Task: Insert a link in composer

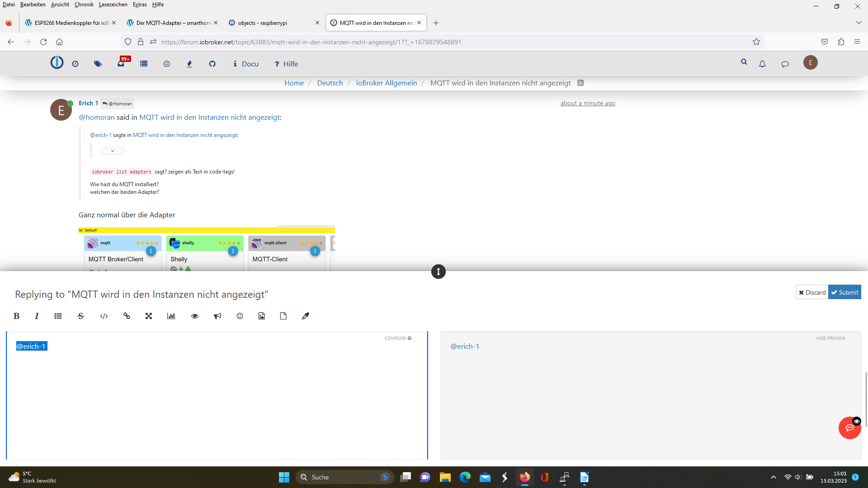Action: 127,316
